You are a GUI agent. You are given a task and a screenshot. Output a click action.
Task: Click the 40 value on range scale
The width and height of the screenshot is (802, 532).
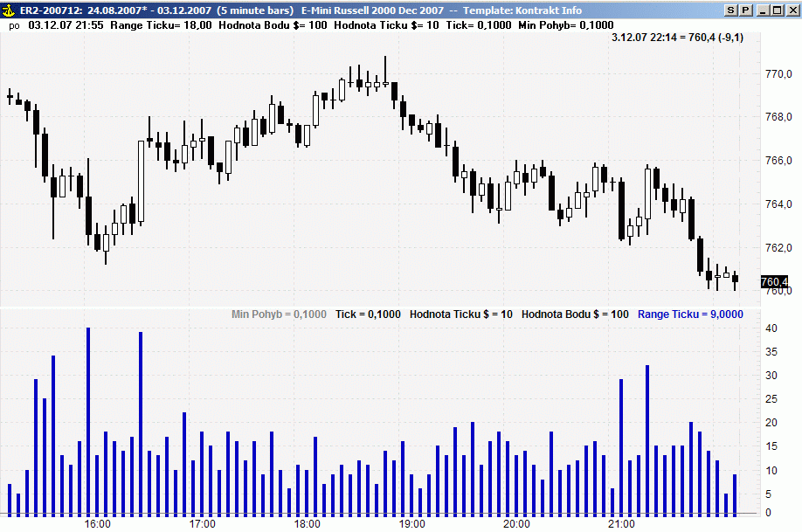(771, 328)
